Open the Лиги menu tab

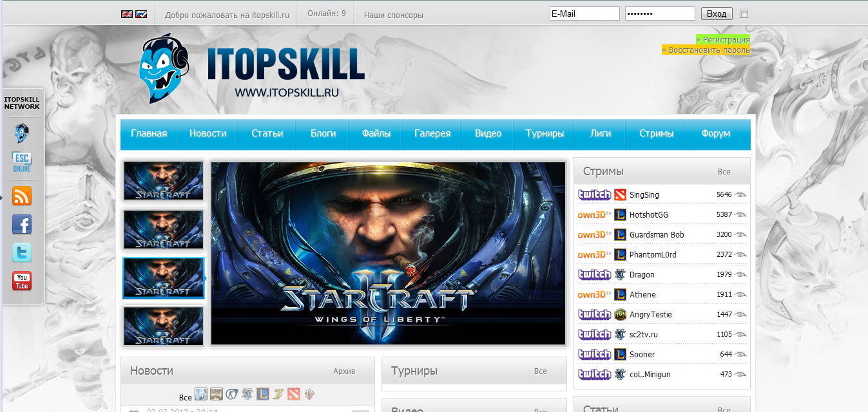click(601, 133)
